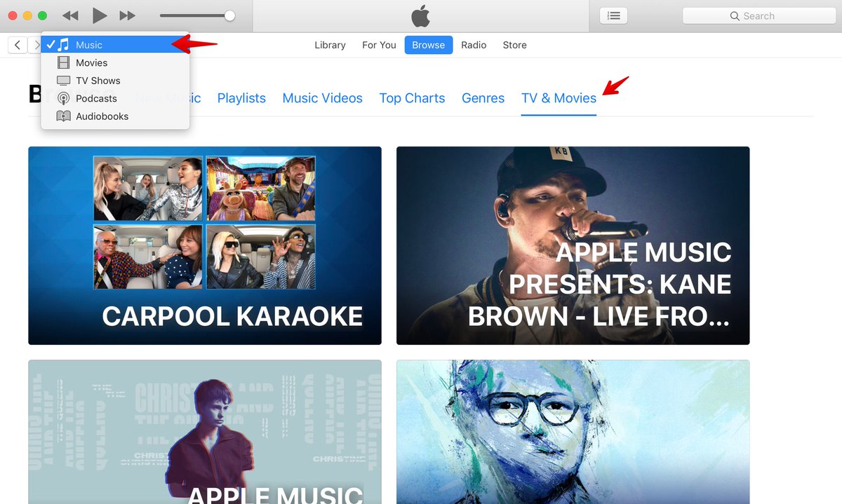This screenshot has width=842, height=504.
Task: Open the Kane Brown live banner
Action: click(x=573, y=245)
